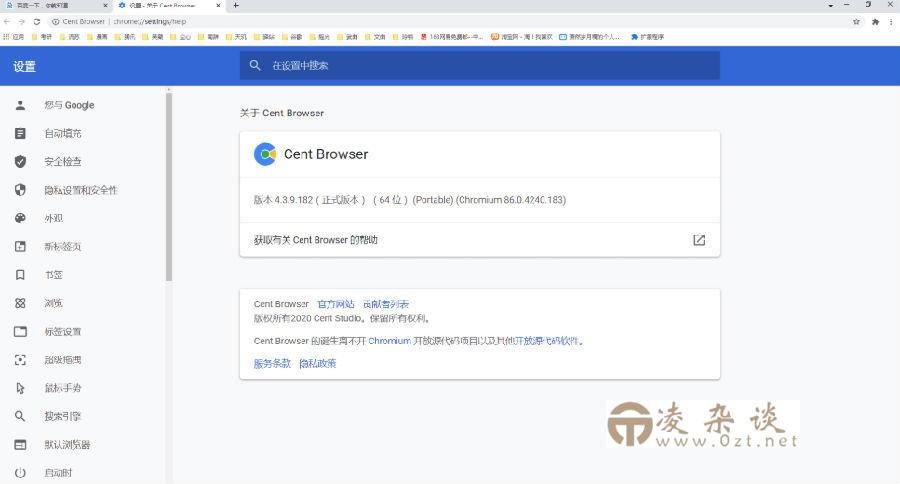Switch to the first browser tab

point(56,5)
